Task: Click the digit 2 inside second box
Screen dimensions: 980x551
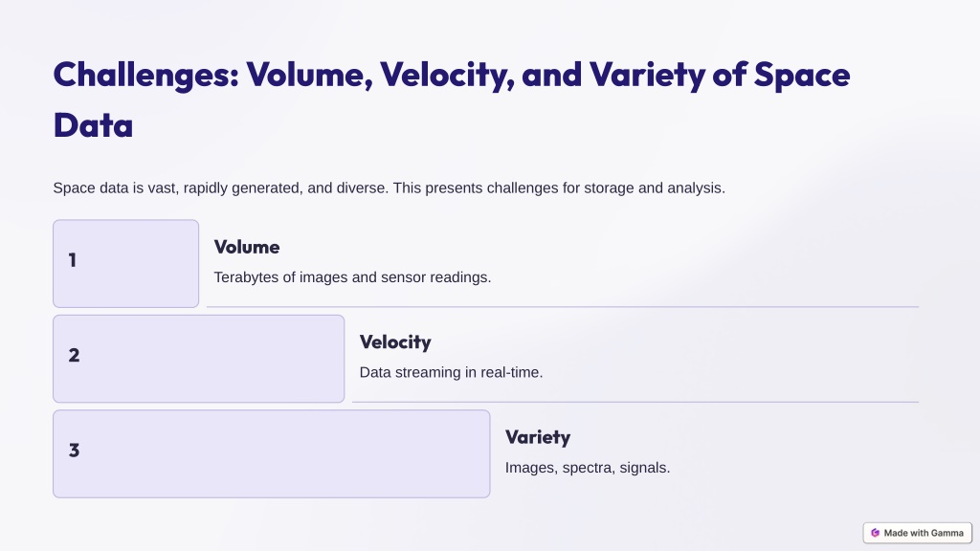Action: point(74,356)
